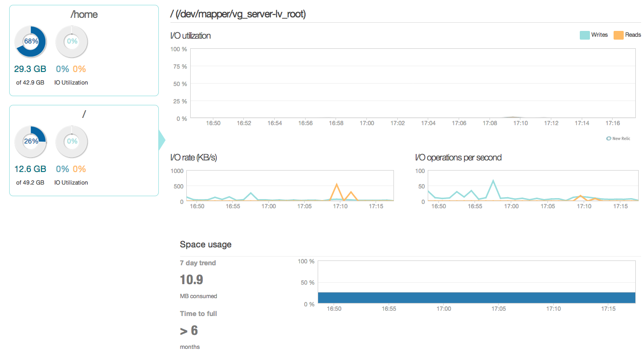
Task: Select the /home disk card
Action: pyautogui.click(x=84, y=50)
